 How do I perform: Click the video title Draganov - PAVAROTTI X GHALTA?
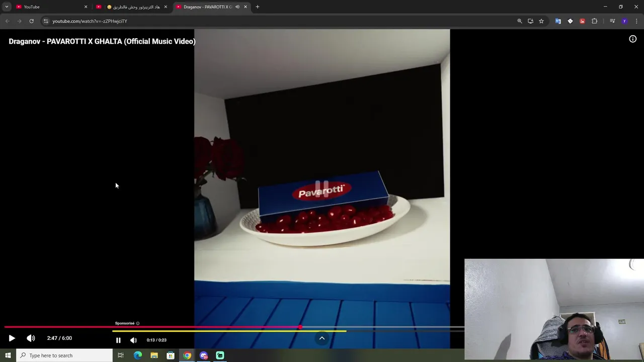click(102, 41)
